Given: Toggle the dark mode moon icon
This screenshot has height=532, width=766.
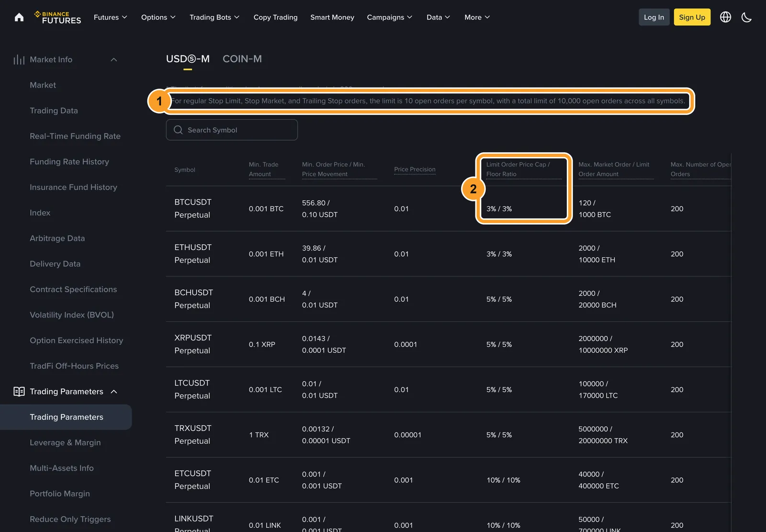Looking at the screenshot, I should (x=746, y=17).
